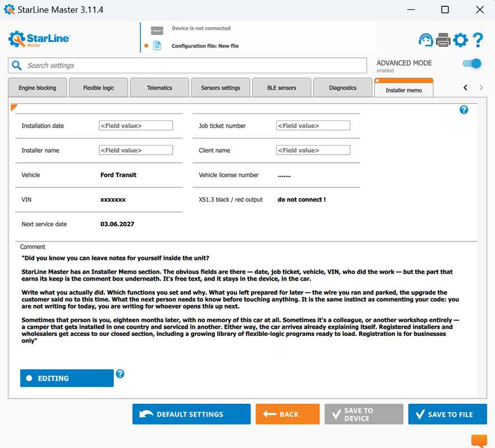
Task: Click the printer icon
Action: (443, 40)
